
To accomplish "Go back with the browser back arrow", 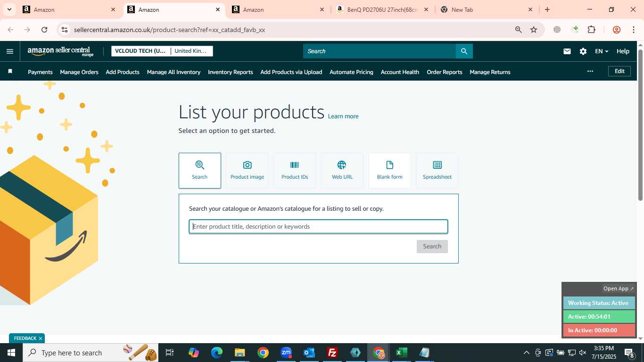I will pyautogui.click(x=10, y=30).
